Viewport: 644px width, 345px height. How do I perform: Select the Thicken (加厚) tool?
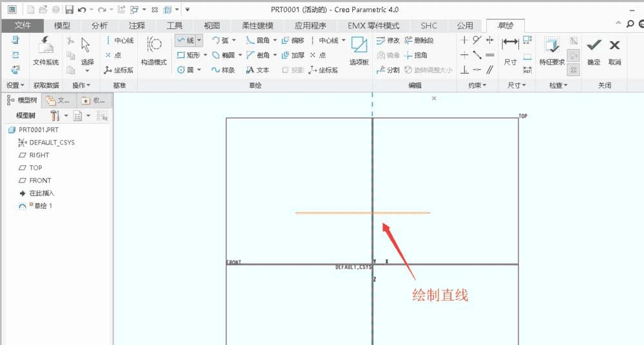tap(293, 55)
